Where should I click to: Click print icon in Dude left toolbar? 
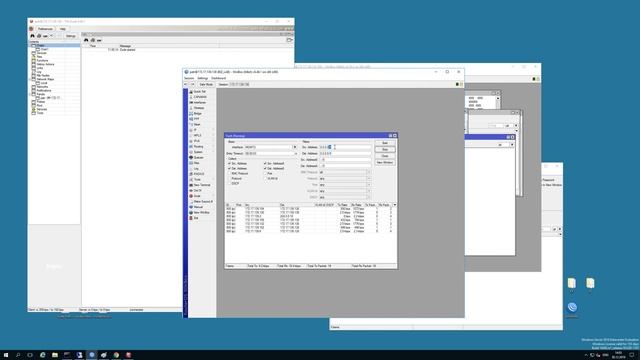pyautogui.click(x=39, y=36)
